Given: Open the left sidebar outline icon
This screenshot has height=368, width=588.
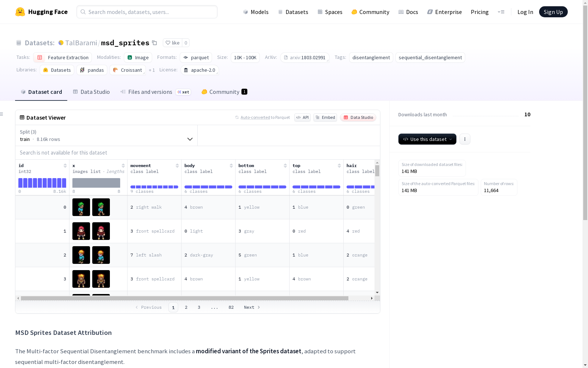Looking at the screenshot, I should pos(2,114).
